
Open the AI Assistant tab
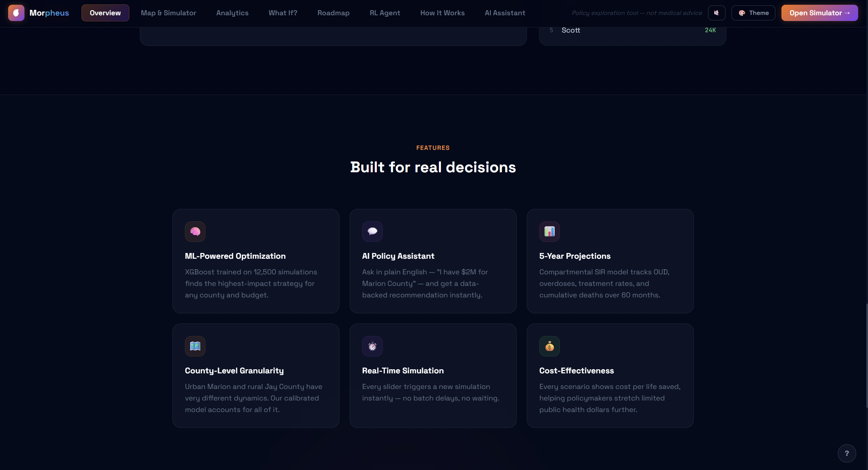[505, 13]
